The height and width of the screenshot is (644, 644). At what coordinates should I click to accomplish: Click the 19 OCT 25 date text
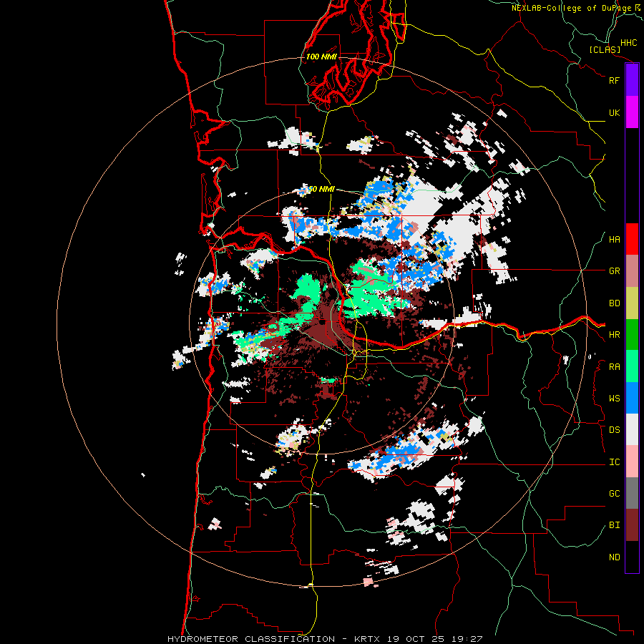[x=416, y=639]
